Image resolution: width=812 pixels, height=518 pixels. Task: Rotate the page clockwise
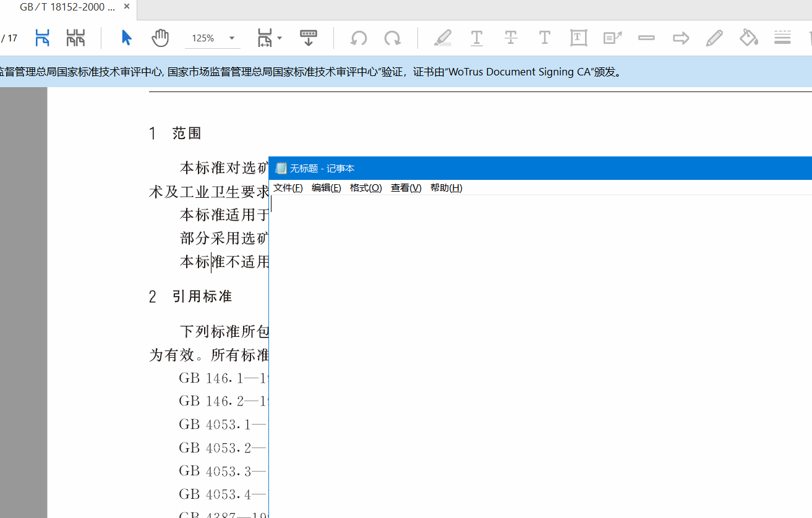point(393,38)
